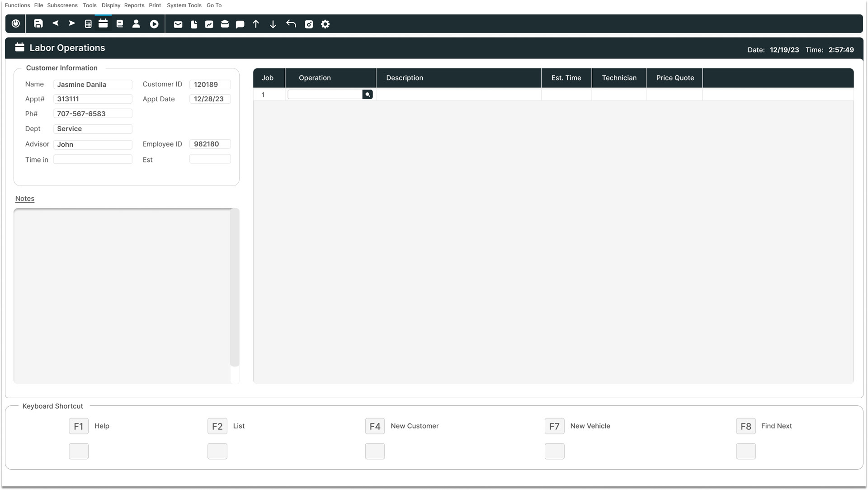
Task: Click the F8 Find Next shortcut key
Action: tap(746, 426)
